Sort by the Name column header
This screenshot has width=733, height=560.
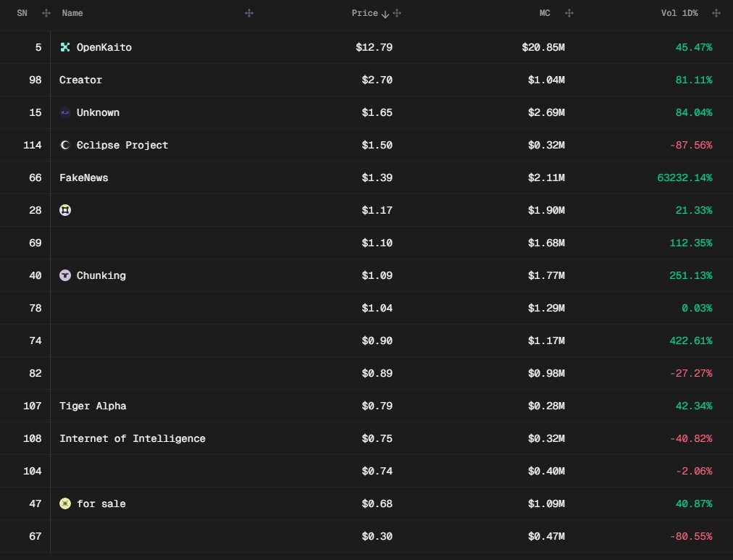72,13
